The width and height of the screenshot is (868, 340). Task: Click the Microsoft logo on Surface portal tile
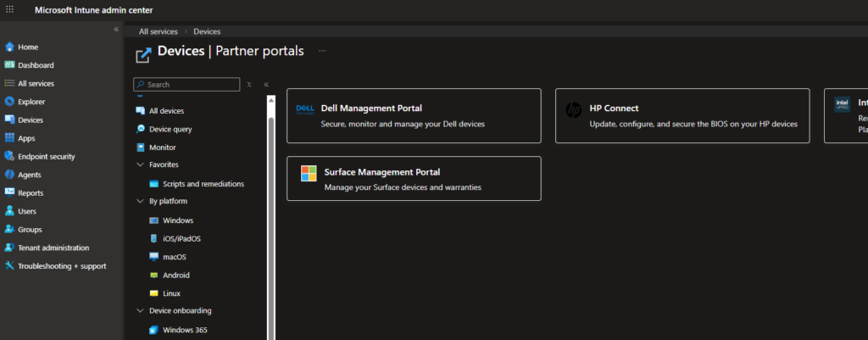(x=309, y=173)
